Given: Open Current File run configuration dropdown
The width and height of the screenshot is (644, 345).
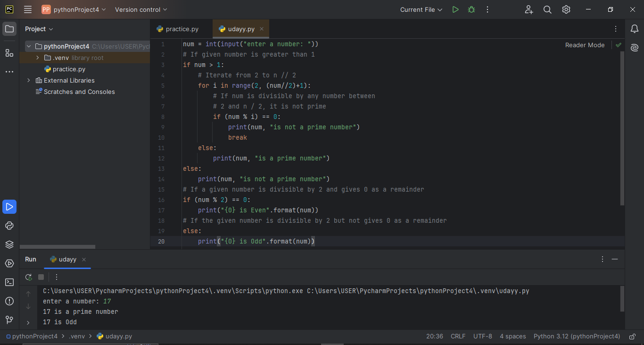Looking at the screenshot, I should (421, 9).
